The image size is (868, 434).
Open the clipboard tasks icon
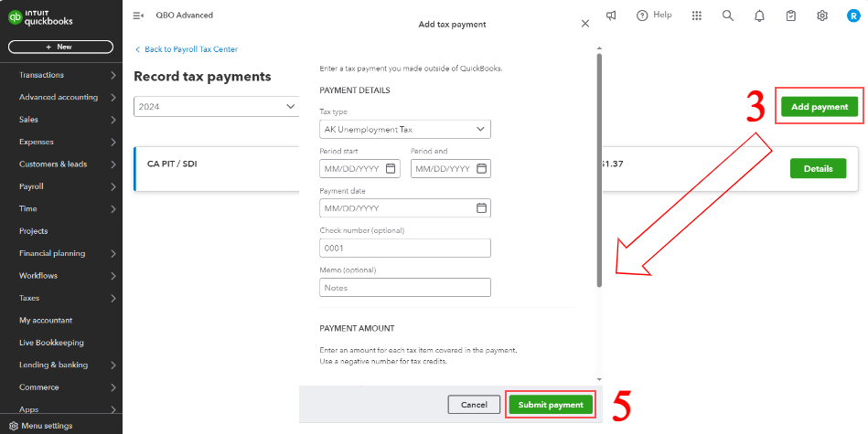click(x=791, y=16)
